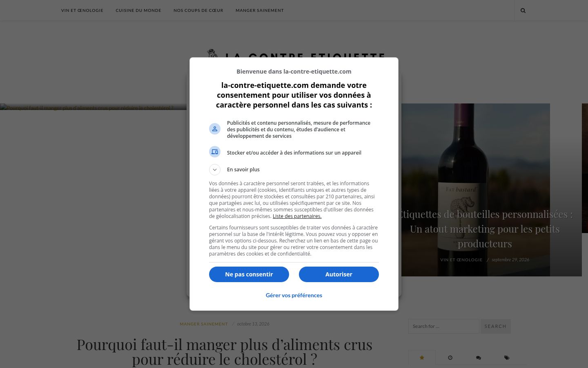This screenshot has width=588, height=368.
Task: Focus the Search for input field
Action: 444,326
